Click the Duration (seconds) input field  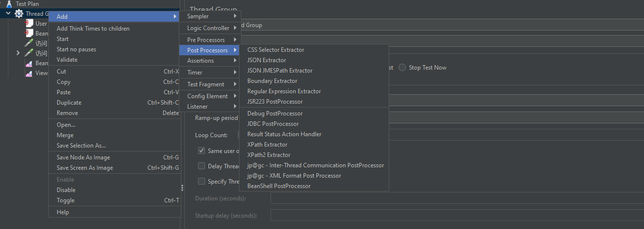tap(457, 198)
